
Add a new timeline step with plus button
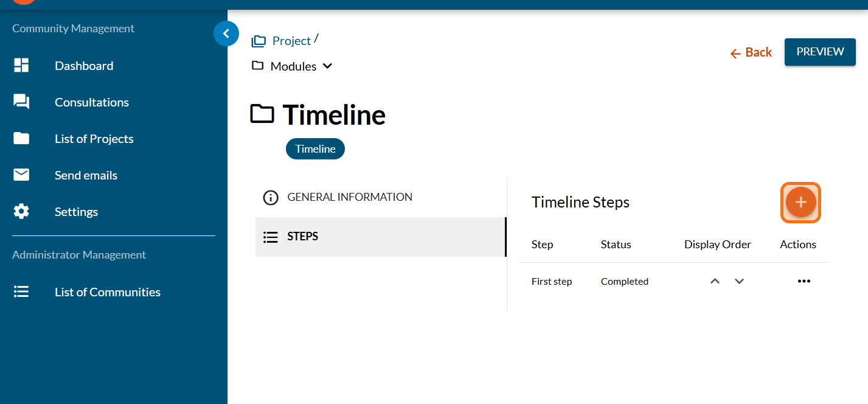[800, 203]
